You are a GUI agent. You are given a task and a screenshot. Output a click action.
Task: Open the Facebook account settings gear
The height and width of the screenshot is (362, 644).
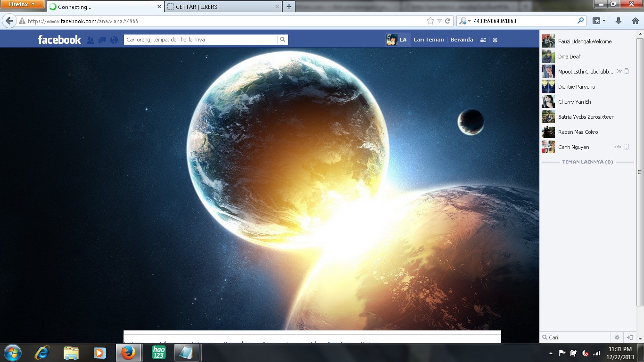pos(495,40)
